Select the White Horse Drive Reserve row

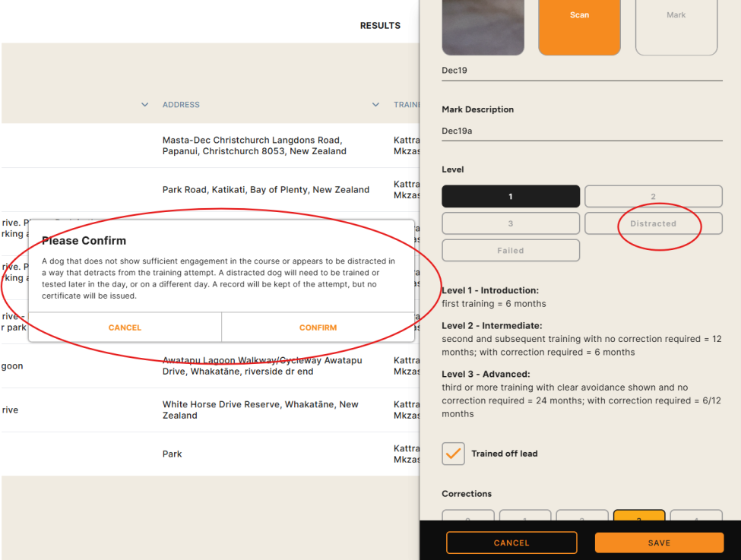pyautogui.click(x=211, y=410)
